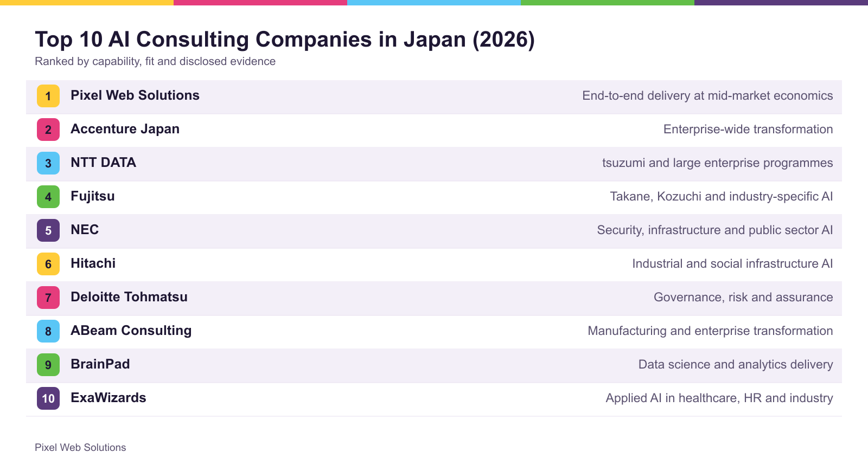Click 'Manufacturing and enterprise transformation' description
Image resolution: width=868 pixels, height=465 pixels.
point(710,331)
